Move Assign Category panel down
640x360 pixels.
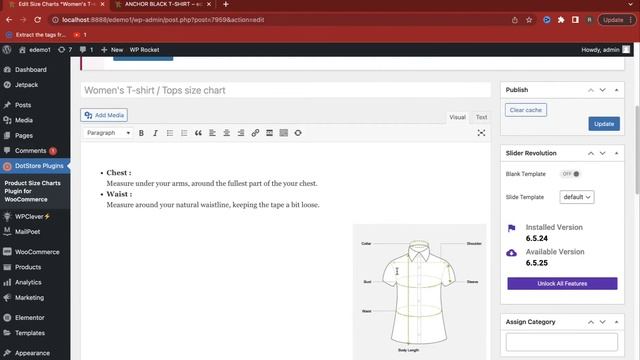[x=602, y=322]
